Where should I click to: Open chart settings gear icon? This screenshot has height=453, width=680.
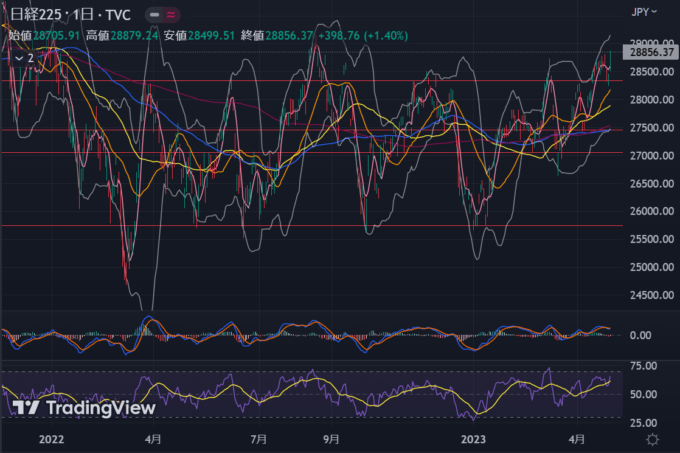[x=652, y=439]
